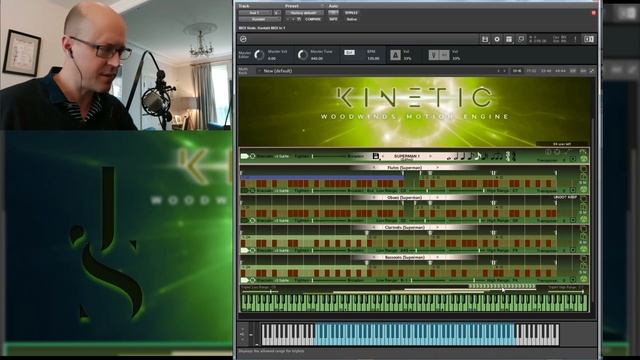Screen dimensions: 640x360
Task: Click the square button beside Flutes Transpose
Action: pos(573,190)
